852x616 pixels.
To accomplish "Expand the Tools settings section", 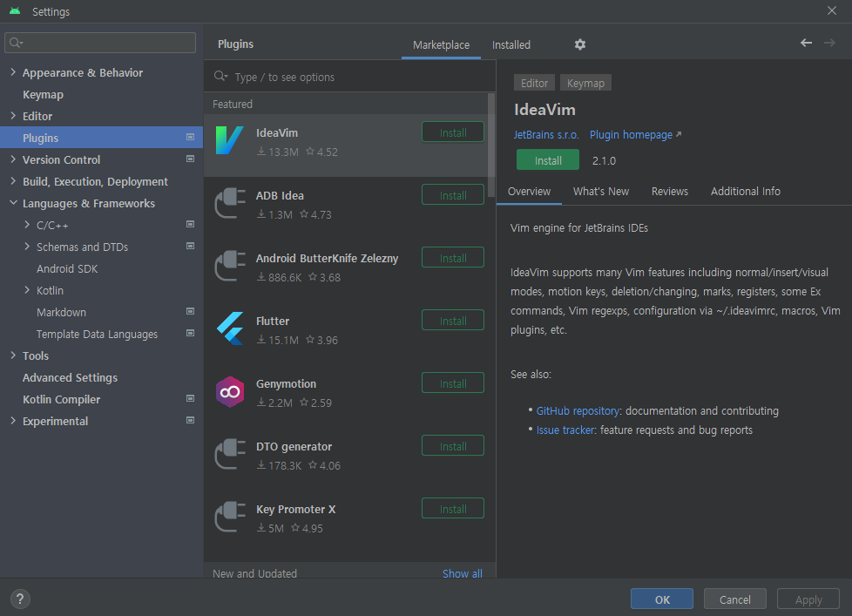I will tap(13, 355).
